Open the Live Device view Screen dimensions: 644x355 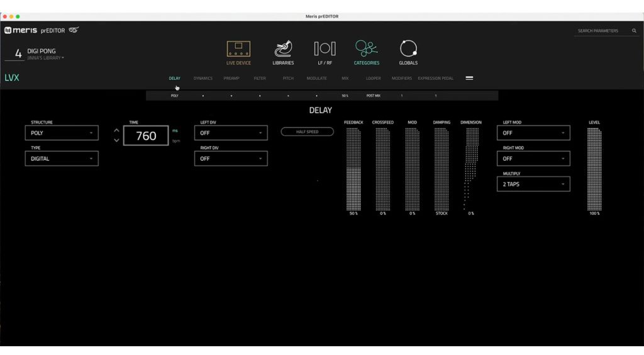pos(238,53)
